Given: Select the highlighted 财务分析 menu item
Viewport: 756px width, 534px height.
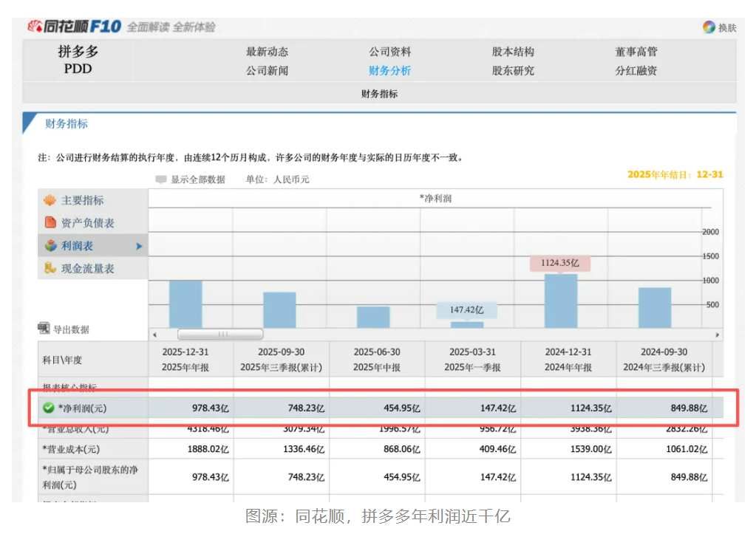Looking at the screenshot, I should [x=390, y=70].
